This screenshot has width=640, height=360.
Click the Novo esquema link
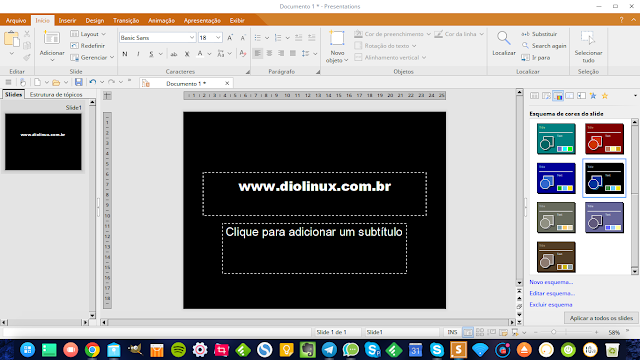point(551,282)
